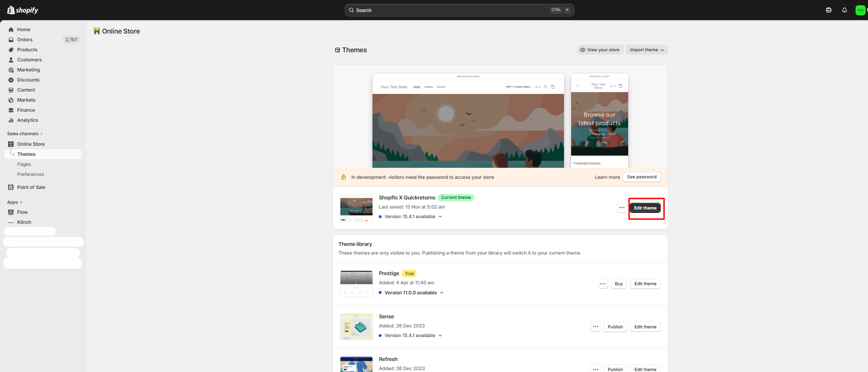868x372 pixels.
Task: Click the Home icon in sidebar
Action: (11, 30)
